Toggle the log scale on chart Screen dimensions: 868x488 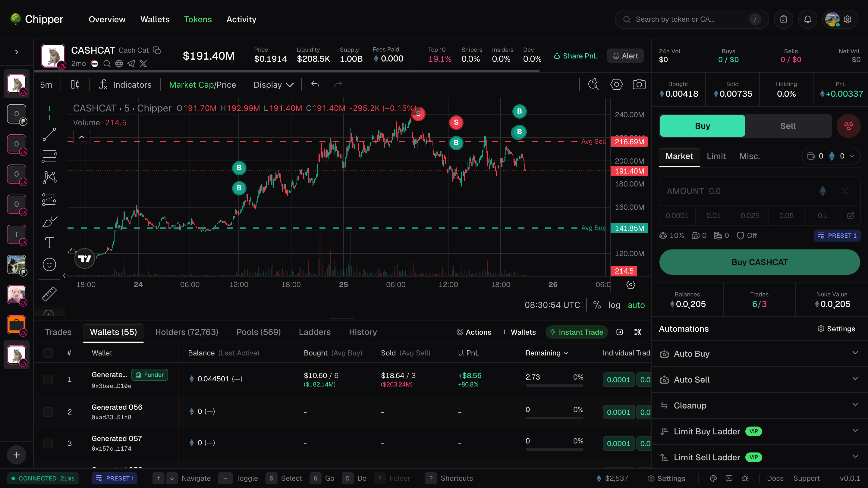pyautogui.click(x=614, y=305)
